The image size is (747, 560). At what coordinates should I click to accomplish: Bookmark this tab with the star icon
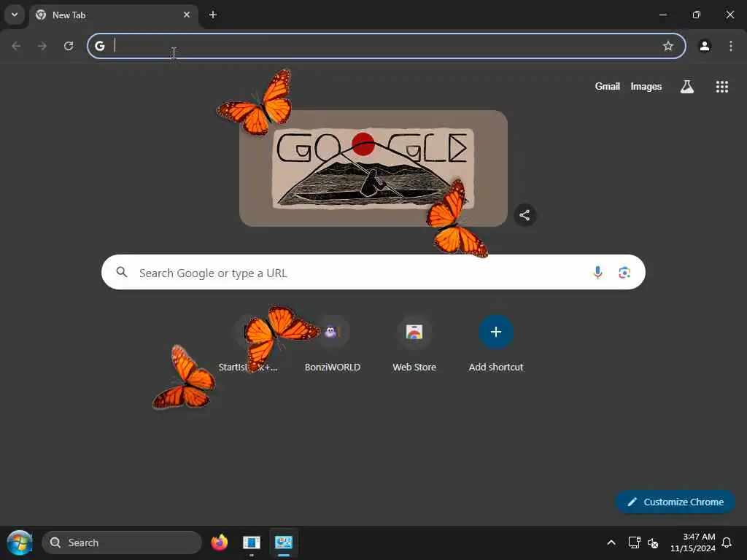point(668,46)
